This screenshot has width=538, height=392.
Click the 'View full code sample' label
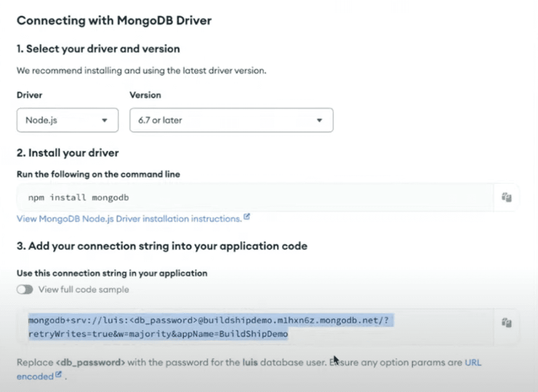click(x=84, y=290)
